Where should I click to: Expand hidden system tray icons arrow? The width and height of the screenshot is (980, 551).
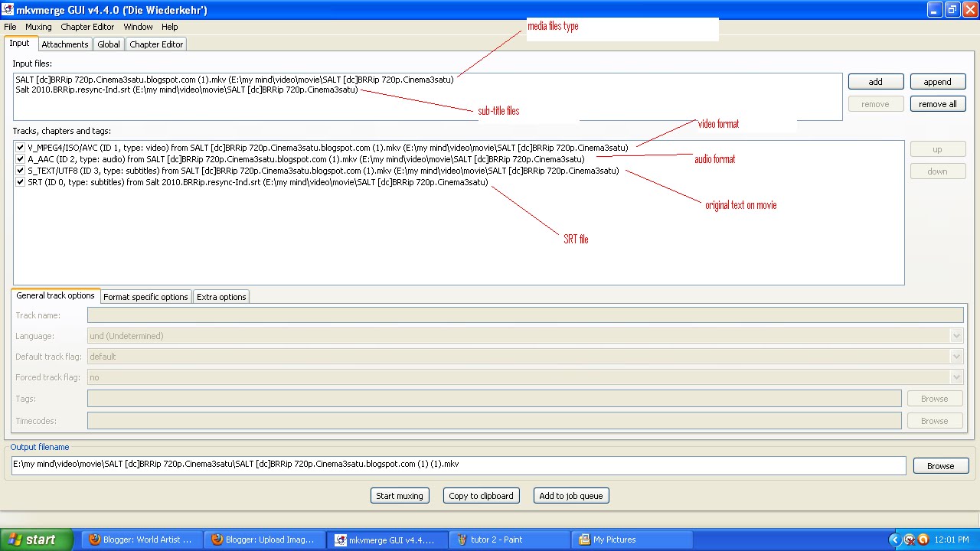[893, 540]
